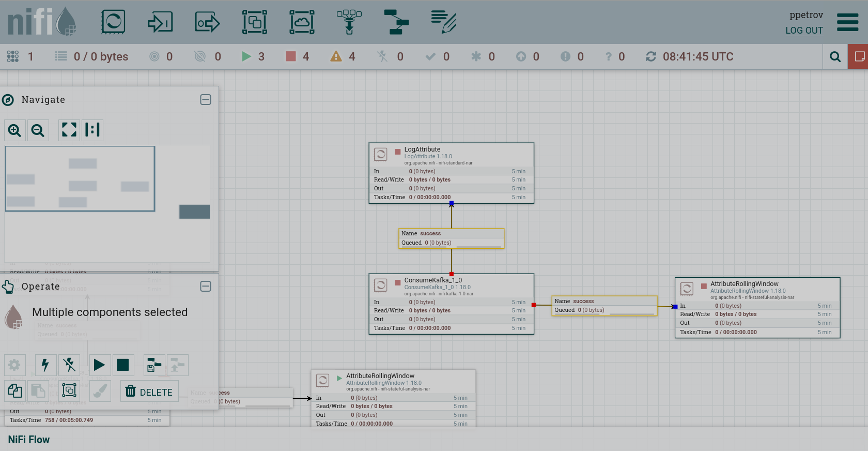Screen dimensions: 868x451
Task: Click the Disable (crossed lightning) operate button
Action: tap(69, 365)
